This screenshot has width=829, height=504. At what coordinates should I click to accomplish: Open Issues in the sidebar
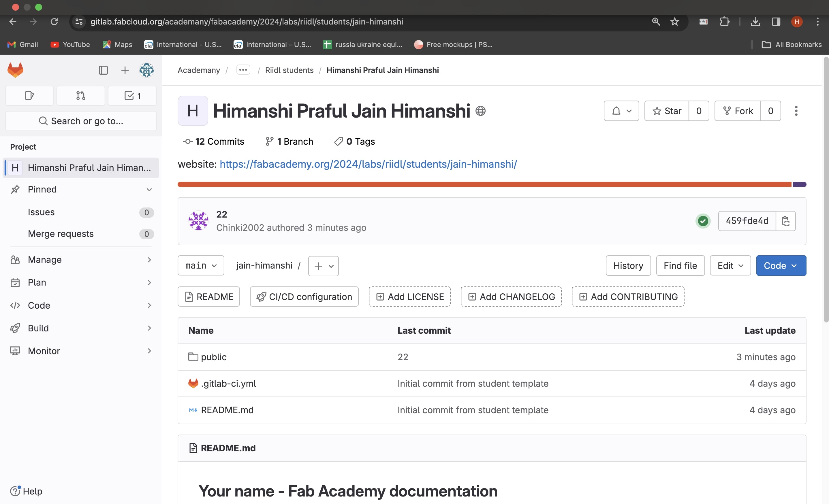point(81,212)
